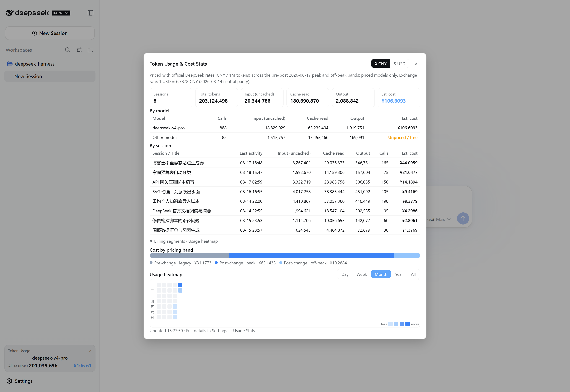Click the Cache read 180,690,870 card
This screenshot has width=570, height=392.
click(x=308, y=98)
